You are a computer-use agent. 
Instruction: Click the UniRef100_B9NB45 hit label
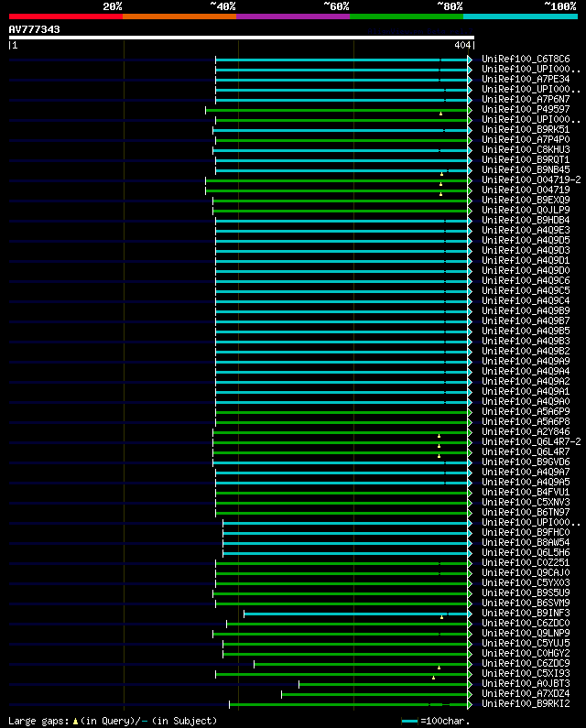coord(526,170)
